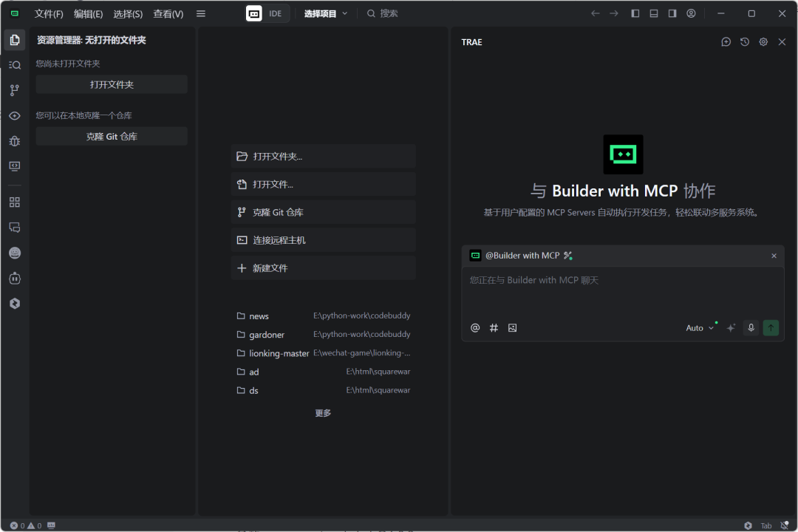Start voice input with the microphone
The width and height of the screenshot is (798, 532).
(x=751, y=328)
